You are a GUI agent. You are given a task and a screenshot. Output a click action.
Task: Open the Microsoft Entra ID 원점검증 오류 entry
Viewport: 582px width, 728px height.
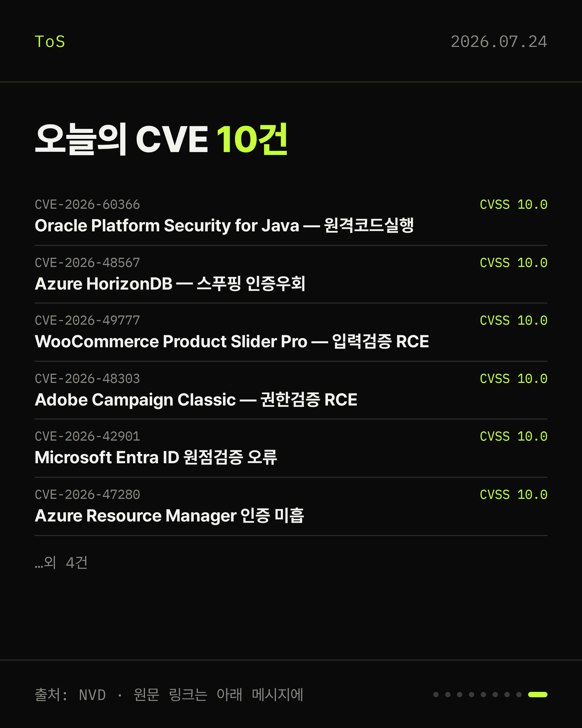click(x=156, y=457)
